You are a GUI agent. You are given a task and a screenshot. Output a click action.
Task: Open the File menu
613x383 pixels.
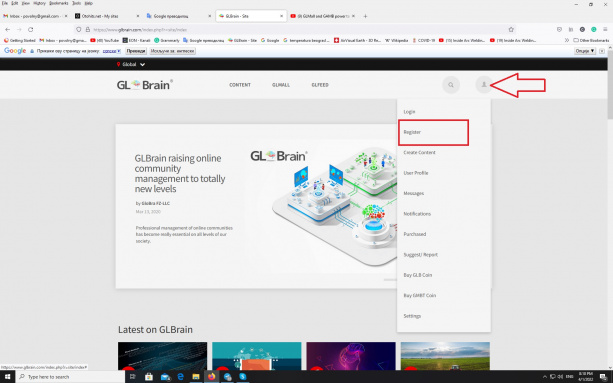click(x=5, y=3)
